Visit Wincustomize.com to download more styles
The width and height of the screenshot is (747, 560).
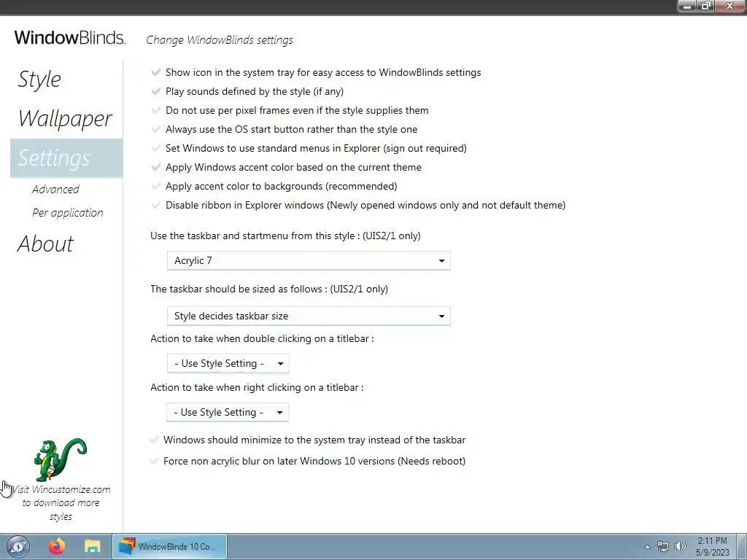coord(61,503)
